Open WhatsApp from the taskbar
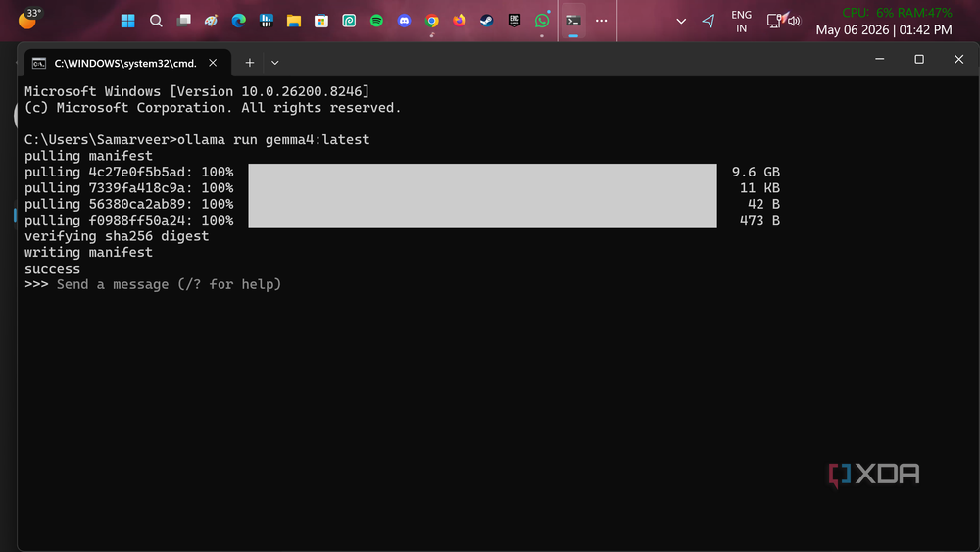This screenshot has width=980, height=552. point(542,21)
